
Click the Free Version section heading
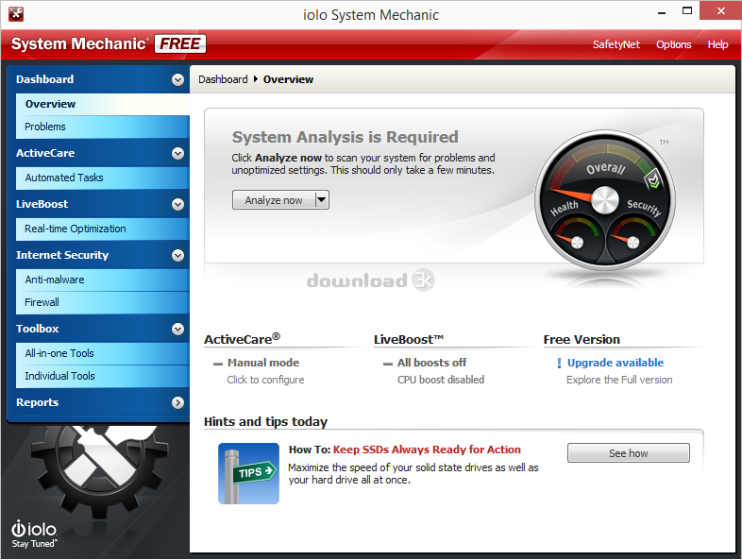click(582, 339)
